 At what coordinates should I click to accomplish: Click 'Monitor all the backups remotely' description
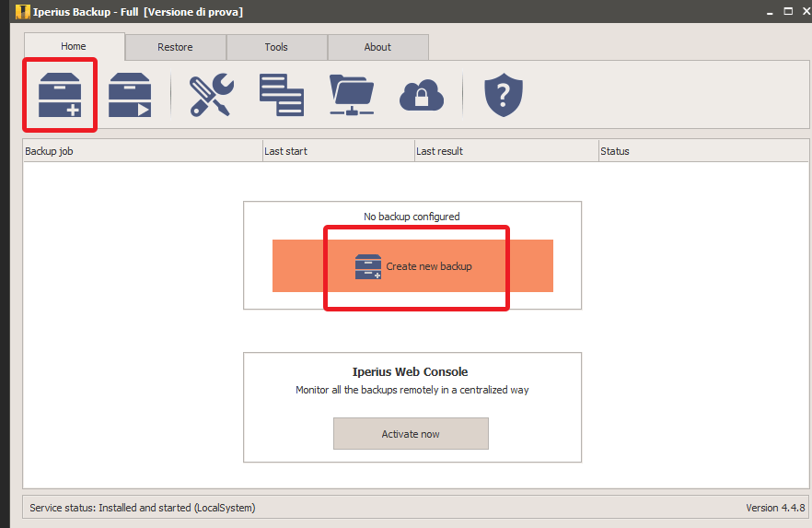click(412, 390)
